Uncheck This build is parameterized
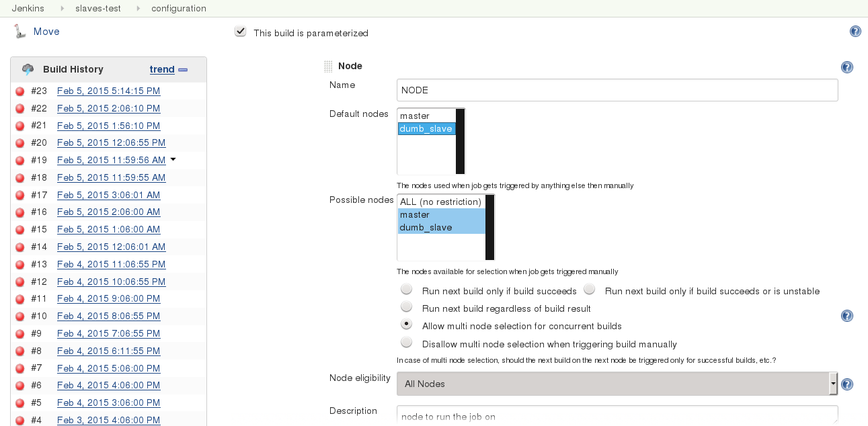 pyautogui.click(x=240, y=32)
